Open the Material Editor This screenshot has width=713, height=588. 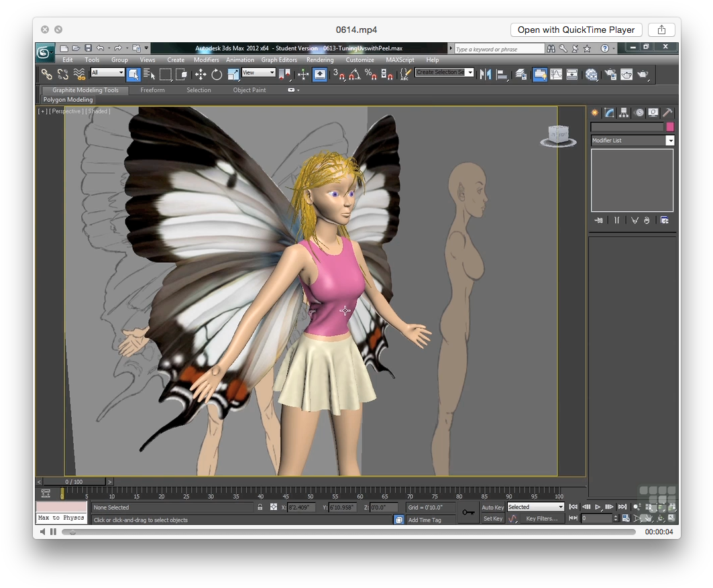pyautogui.click(x=592, y=74)
